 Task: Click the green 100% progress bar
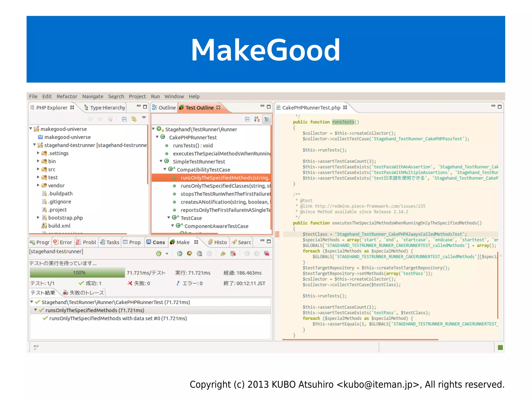coord(77,273)
